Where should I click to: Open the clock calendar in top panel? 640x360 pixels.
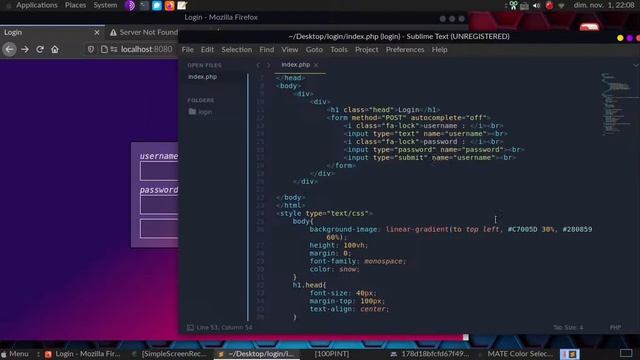(604, 5)
